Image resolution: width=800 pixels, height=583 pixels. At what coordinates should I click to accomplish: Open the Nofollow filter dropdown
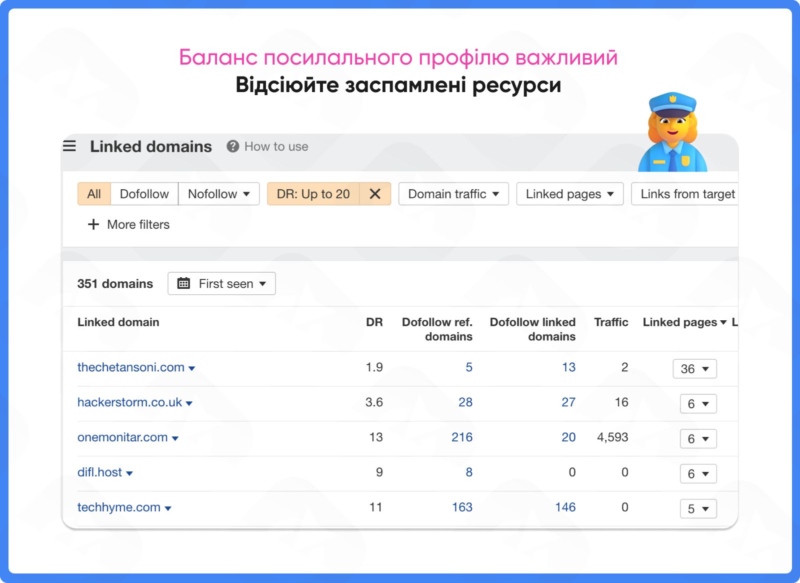[219, 194]
